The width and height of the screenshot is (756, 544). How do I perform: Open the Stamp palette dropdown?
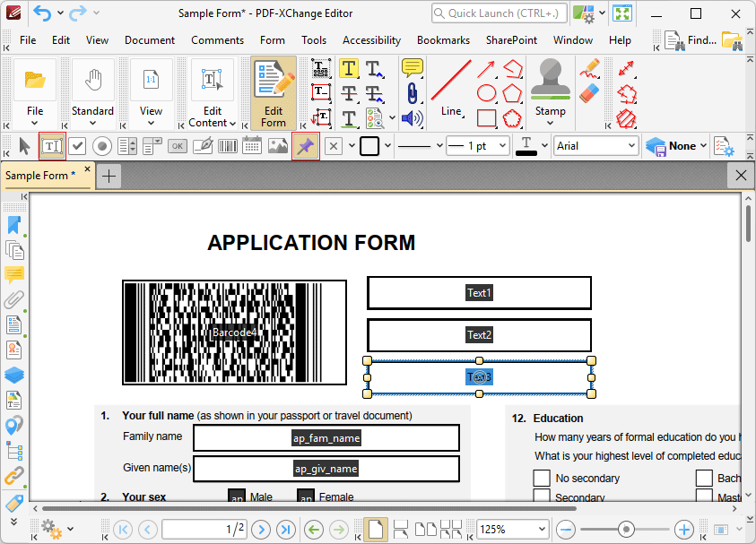[550, 123]
